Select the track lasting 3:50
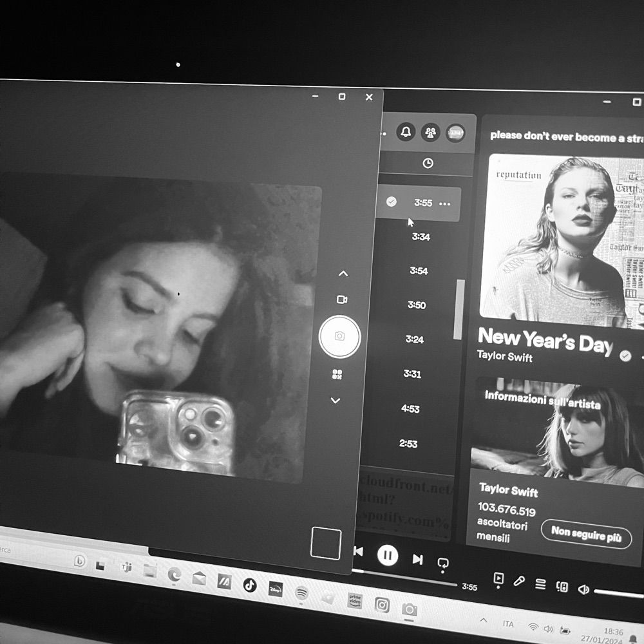The width and height of the screenshot is (644, 644). [x=417, y=305]
